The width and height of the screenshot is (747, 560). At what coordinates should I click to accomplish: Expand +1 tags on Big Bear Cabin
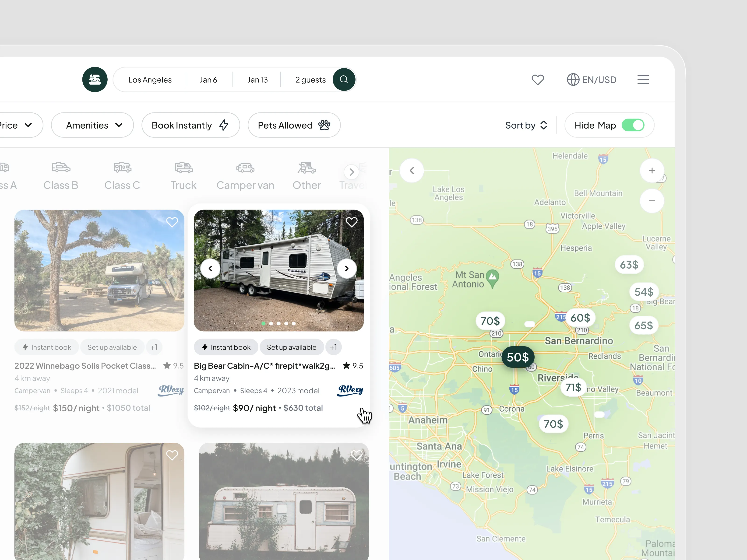[x=333, y=347]
